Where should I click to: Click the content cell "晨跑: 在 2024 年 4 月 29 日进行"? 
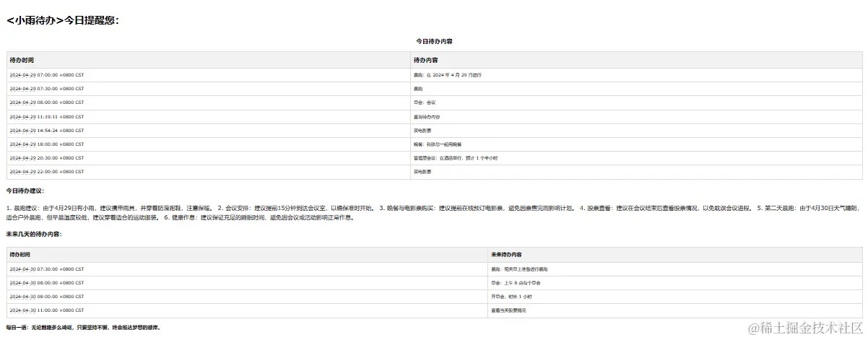pyautogui.click(x=636, y=74)
